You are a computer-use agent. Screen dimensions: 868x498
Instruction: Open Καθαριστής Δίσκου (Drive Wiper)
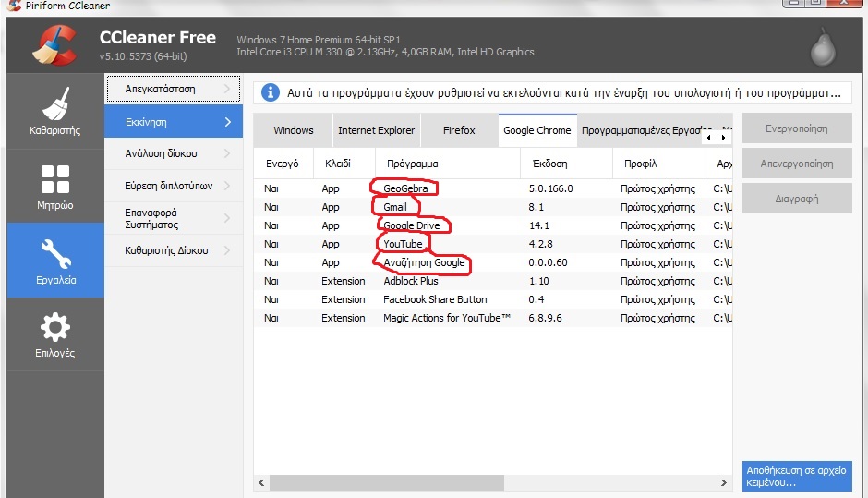click(174, 250)
